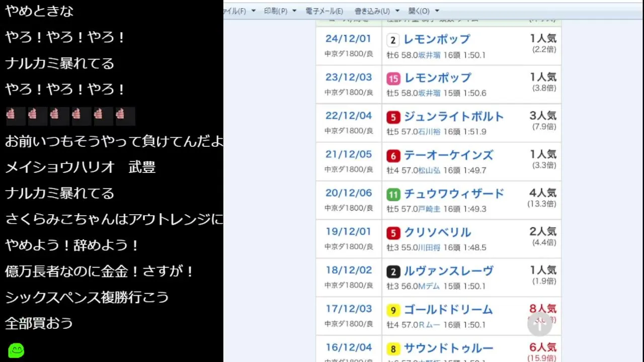Image resolution: width=644 pixels, height=362 pixels.
Task: Open the 21/12/05 race date link
Action: pos(348,155)
